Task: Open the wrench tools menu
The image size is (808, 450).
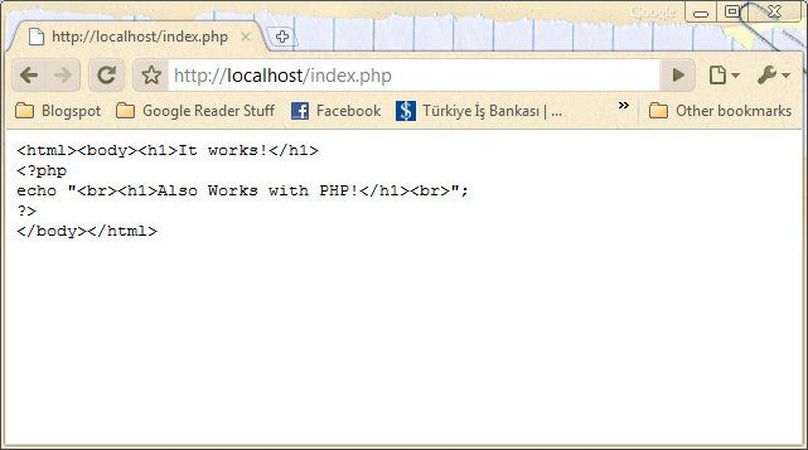Action: pos(773,75)
